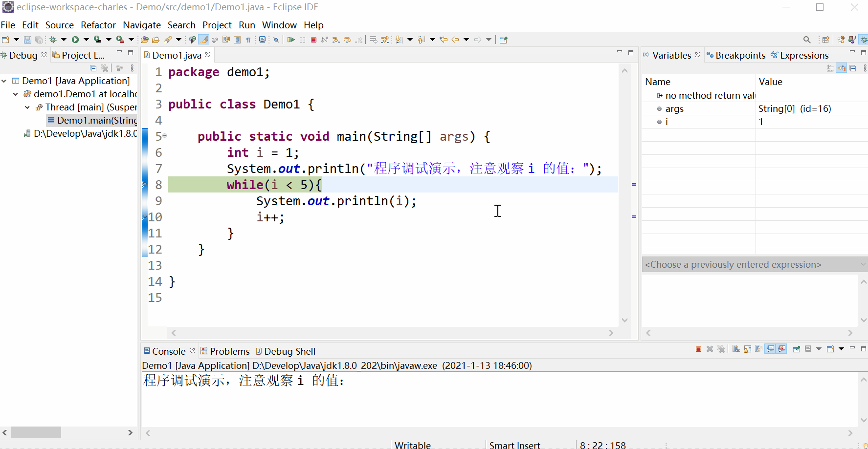Collapse Thread [main] tree node

(27, 107)
